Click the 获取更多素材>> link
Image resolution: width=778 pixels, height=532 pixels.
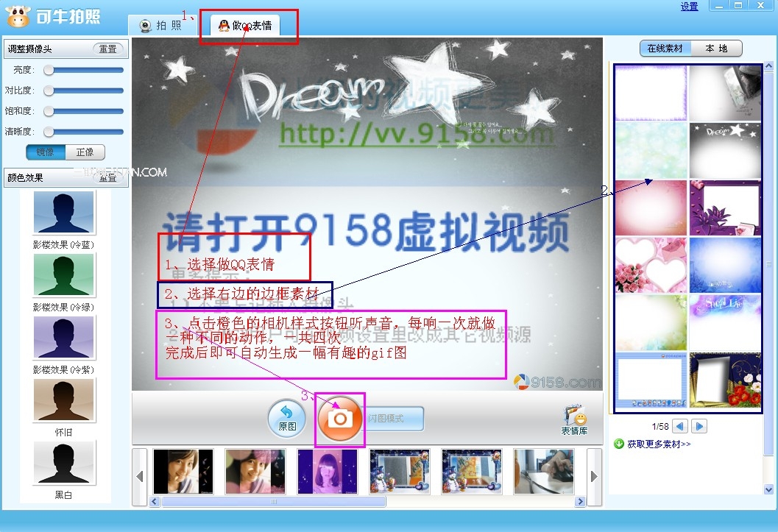659,444
